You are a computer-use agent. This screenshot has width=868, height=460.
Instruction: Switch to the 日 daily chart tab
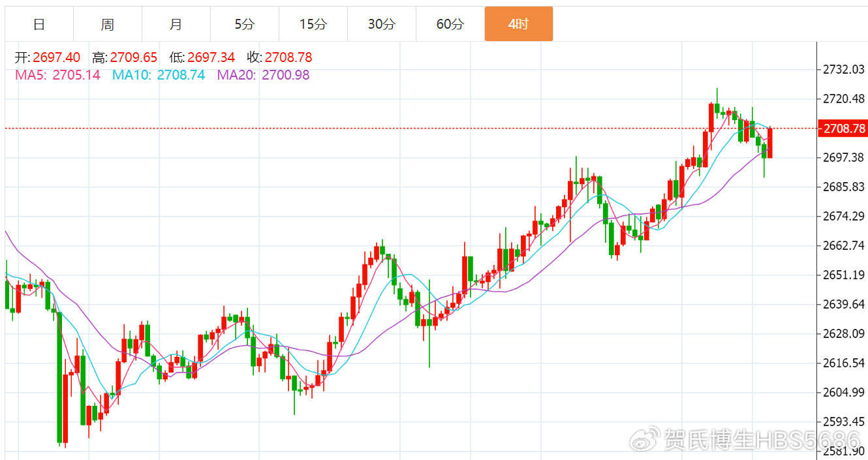click(x=39, y=24)
